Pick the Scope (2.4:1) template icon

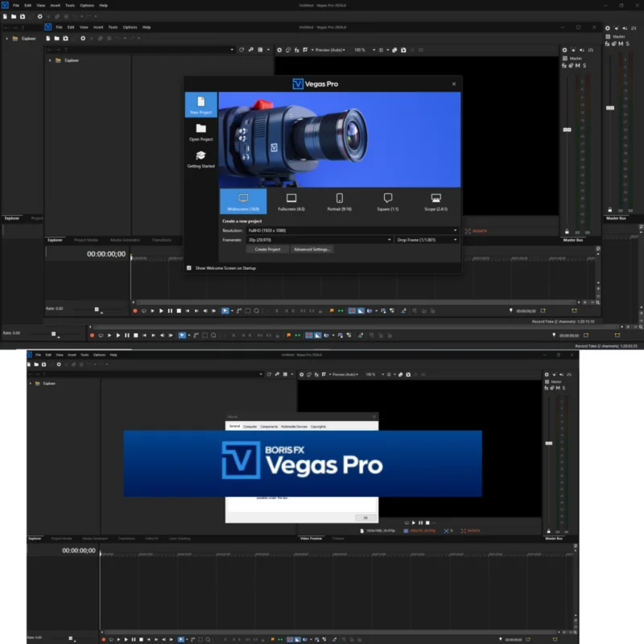pos(434,198)
